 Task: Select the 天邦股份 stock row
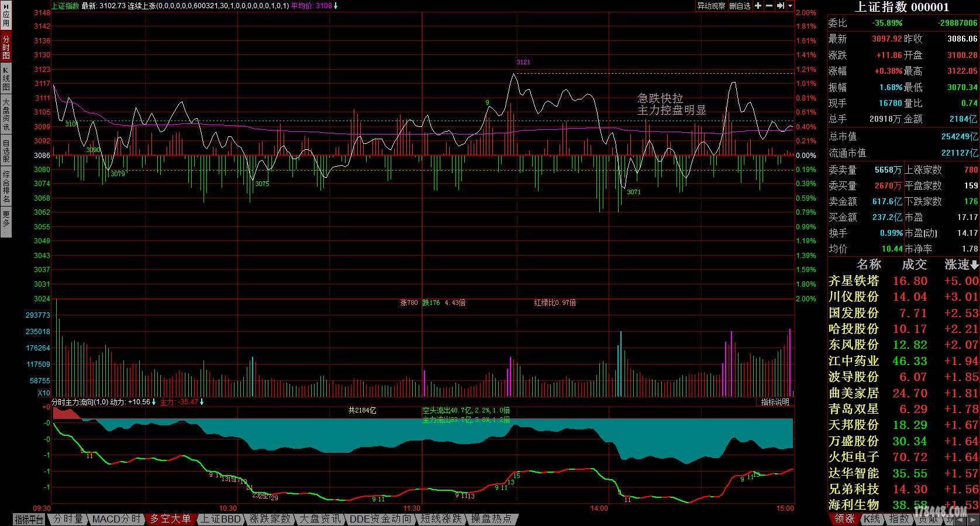903,425
